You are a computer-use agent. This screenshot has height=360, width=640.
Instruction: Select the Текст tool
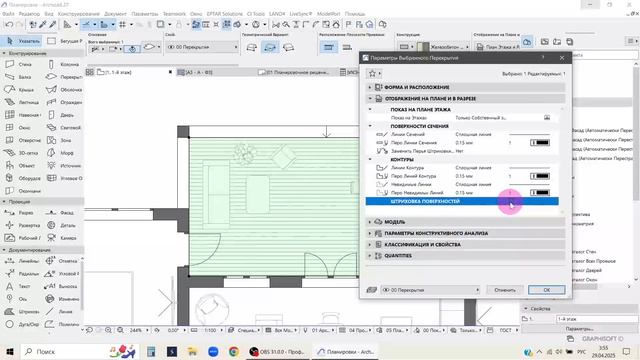[x=18, y=286]
